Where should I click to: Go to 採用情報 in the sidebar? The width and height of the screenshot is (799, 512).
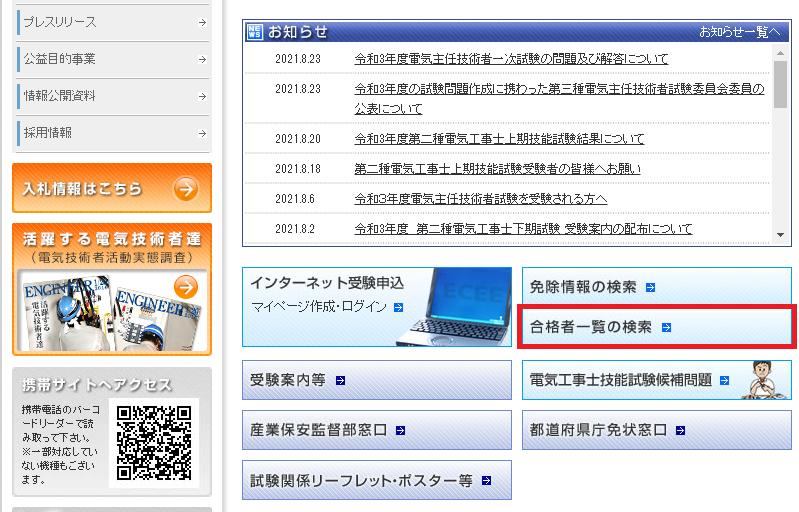click(x=111, y=133)
